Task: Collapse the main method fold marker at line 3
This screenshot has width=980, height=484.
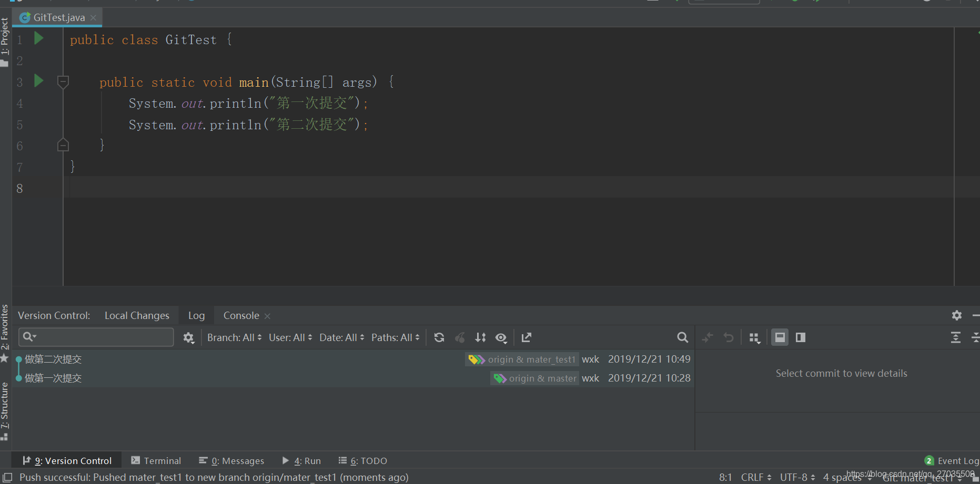Action: point(63,82)
